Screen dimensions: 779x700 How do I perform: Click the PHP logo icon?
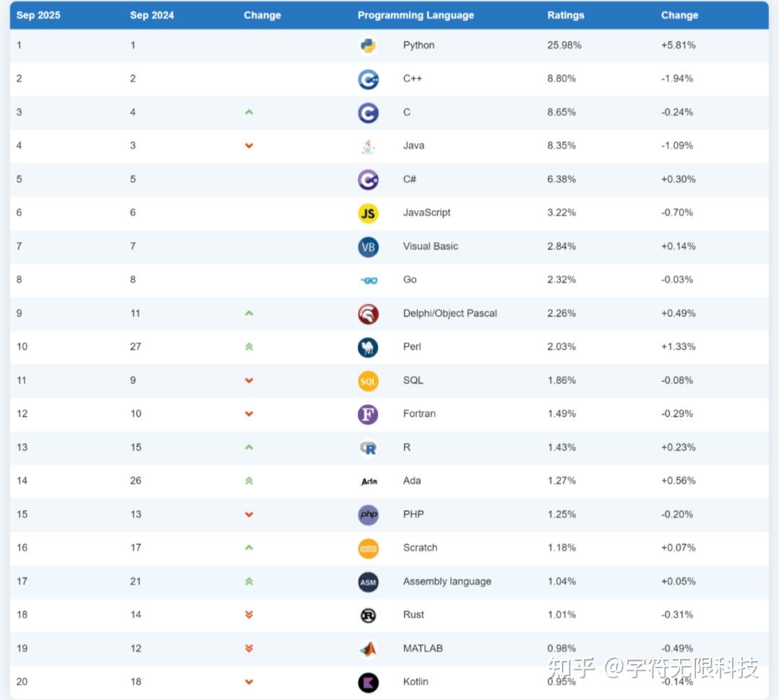click(368, 515)
